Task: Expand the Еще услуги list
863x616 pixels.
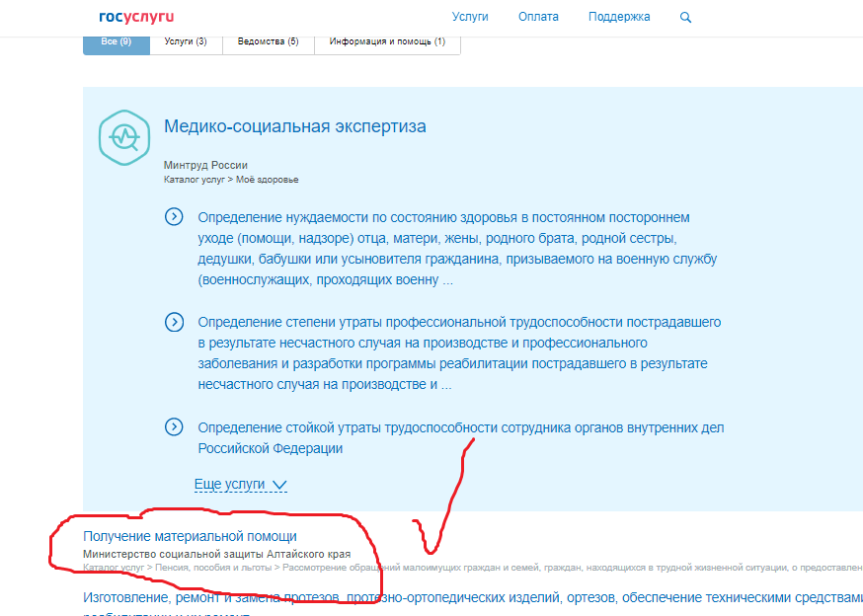Action: pyautogui.click(x=241, y=485)
